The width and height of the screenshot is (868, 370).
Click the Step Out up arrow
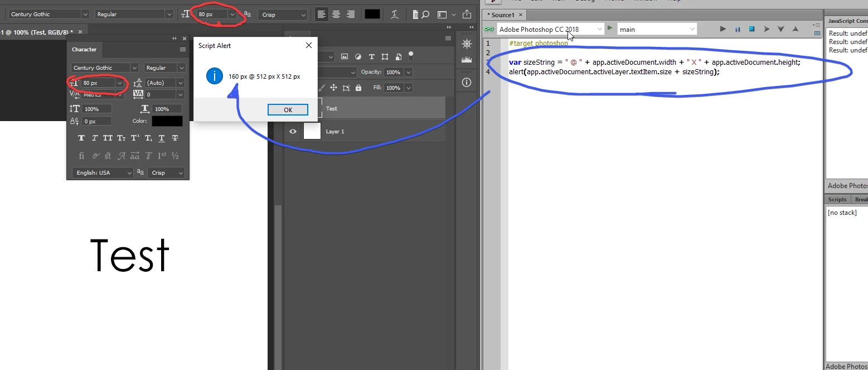(795, 29)
